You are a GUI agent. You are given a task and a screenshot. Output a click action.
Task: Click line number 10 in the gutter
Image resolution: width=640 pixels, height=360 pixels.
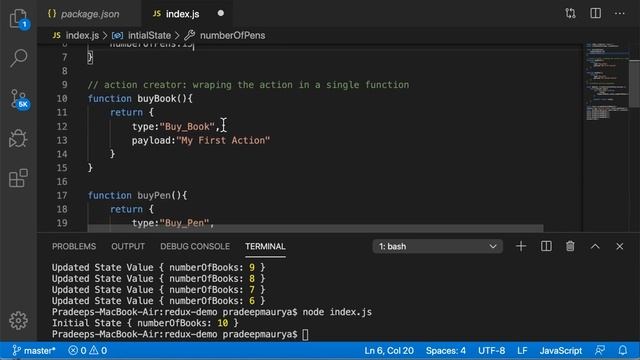pos(62,98)
